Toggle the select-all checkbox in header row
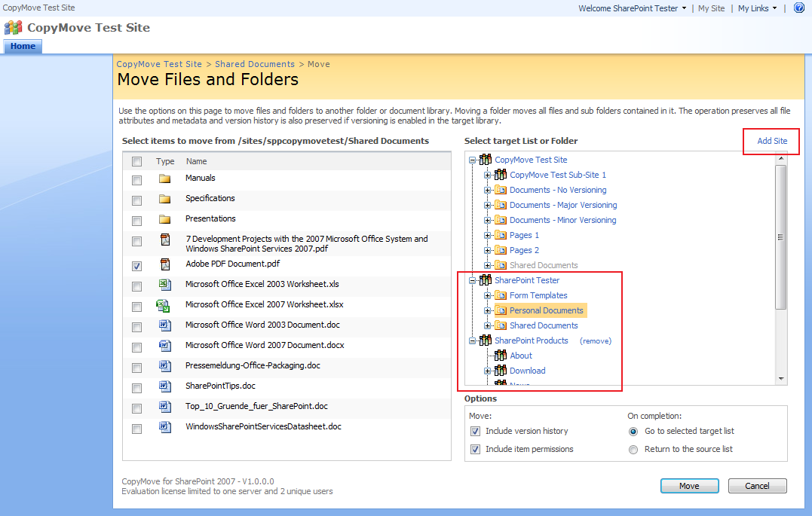The width and height of the screenshot is (812, 516). (136, 161)
